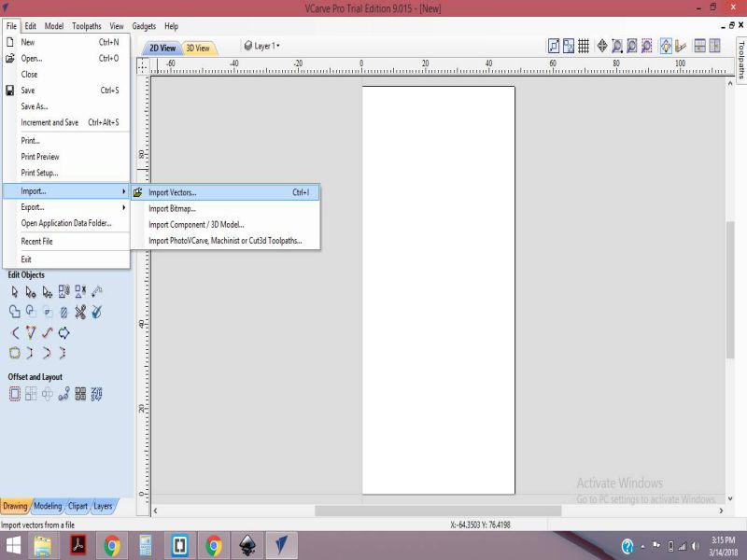Click the Tile Windows Vertically icon
747x560 pixels.
click(714, 46)
